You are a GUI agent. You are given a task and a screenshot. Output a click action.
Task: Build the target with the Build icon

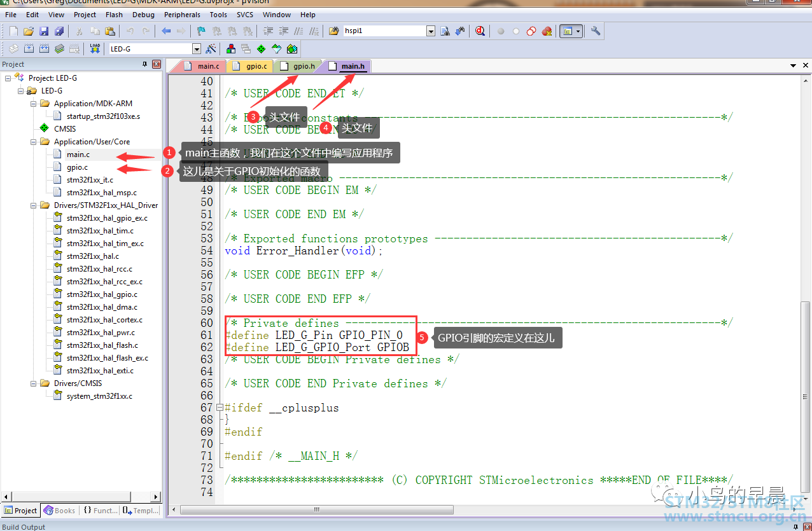tap(29, 48)
